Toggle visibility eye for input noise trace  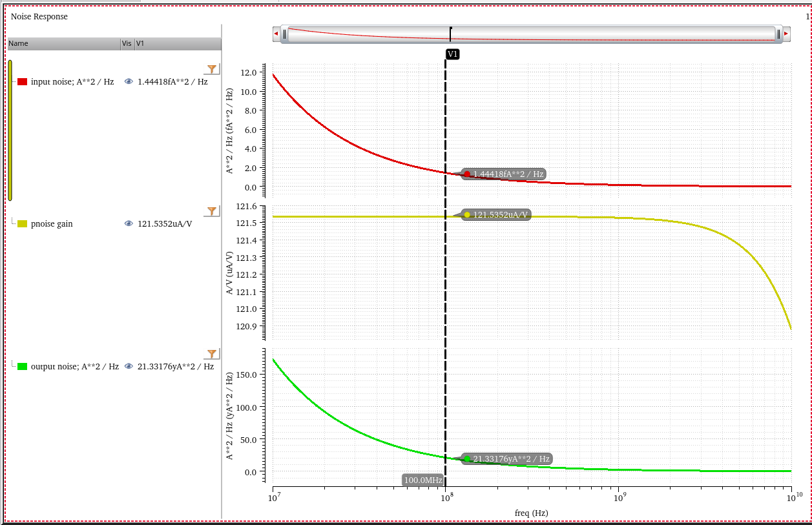[129, 82]
